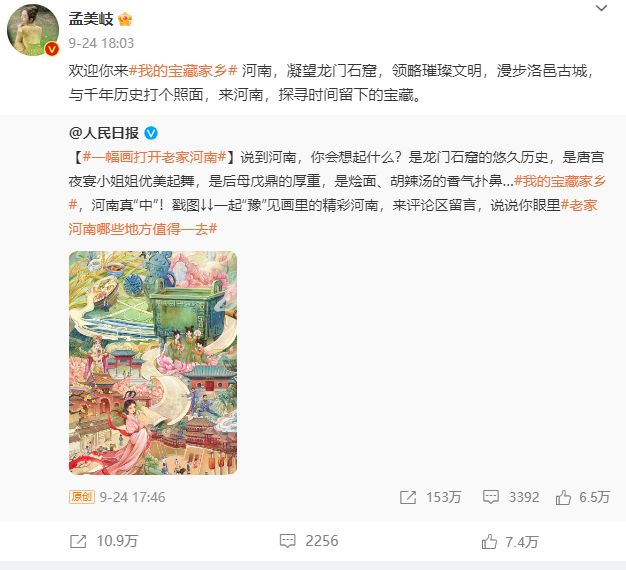Click the red V verification badge on avatar
626x570 pixels.
pos(52,49)
